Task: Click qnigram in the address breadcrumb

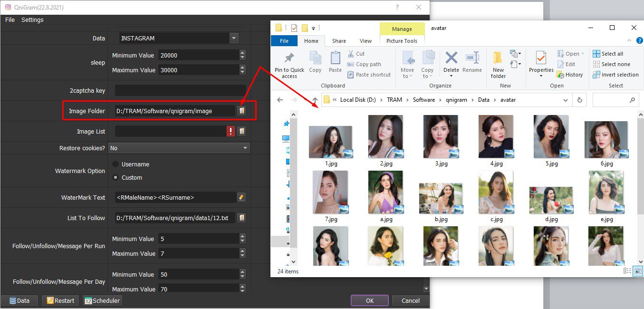Action: click(456, 100)
